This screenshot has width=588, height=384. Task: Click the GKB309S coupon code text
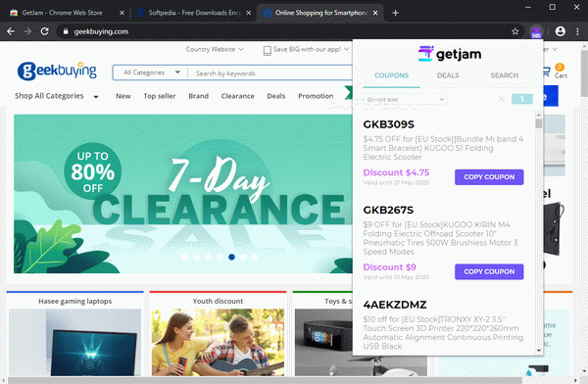click(x=388, y=124)
